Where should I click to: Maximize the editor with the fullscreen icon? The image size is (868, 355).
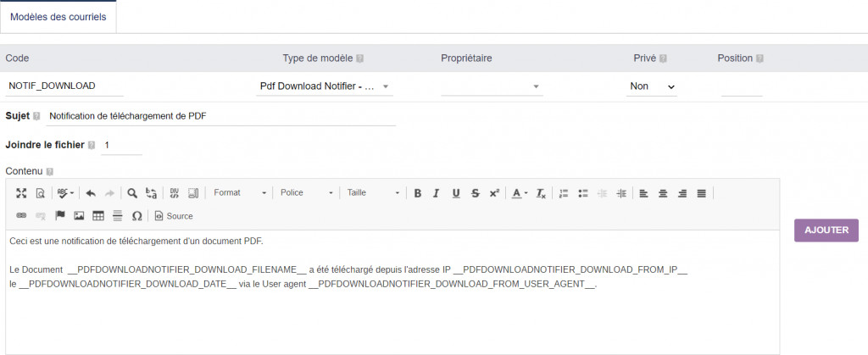pos(21,193)
